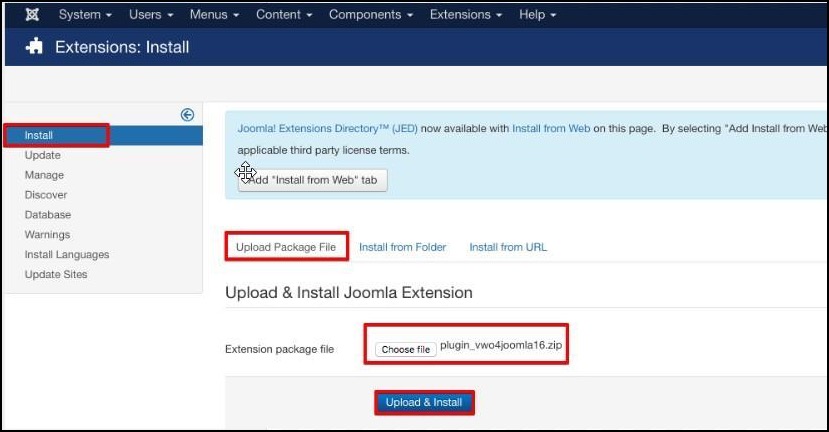Click the Extensions: Install page title
Screen dimensions: 829x432
122,47
